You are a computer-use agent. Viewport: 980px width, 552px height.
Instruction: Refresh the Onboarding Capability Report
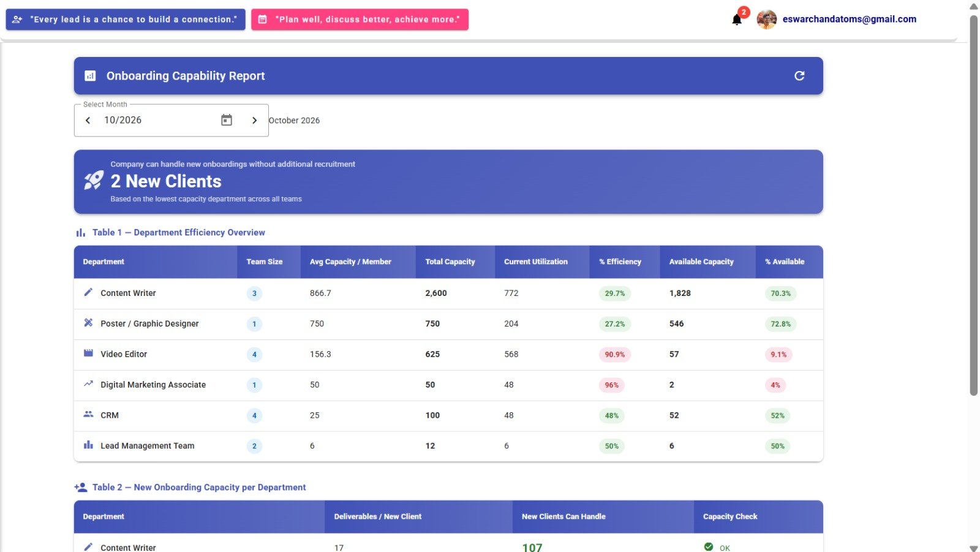(x=799, y=76)
